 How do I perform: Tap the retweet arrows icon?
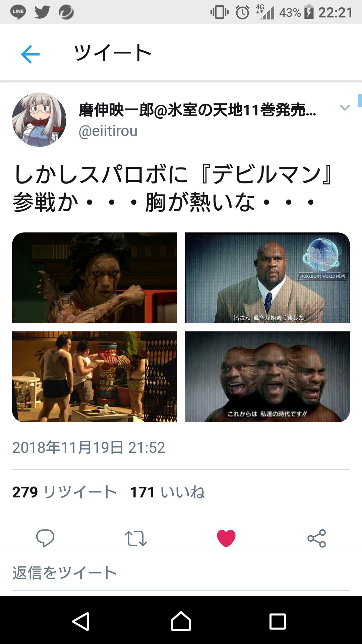(135, 538)
